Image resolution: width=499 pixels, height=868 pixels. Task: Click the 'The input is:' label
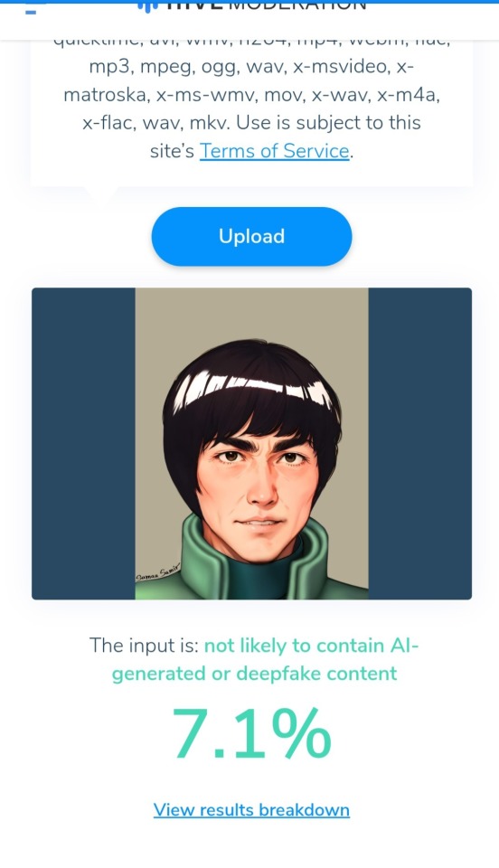pos(144,646)
